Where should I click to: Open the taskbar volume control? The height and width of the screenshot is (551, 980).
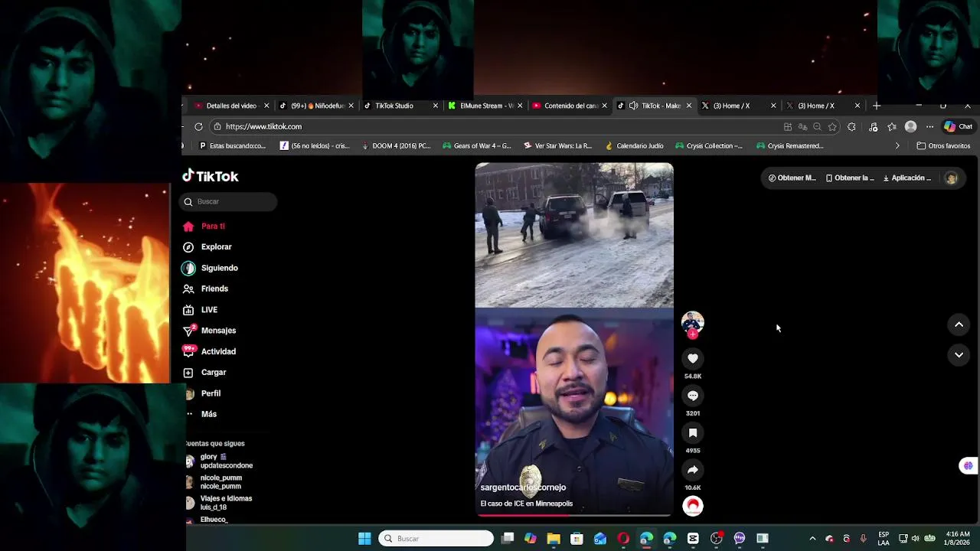coord(915,539)
